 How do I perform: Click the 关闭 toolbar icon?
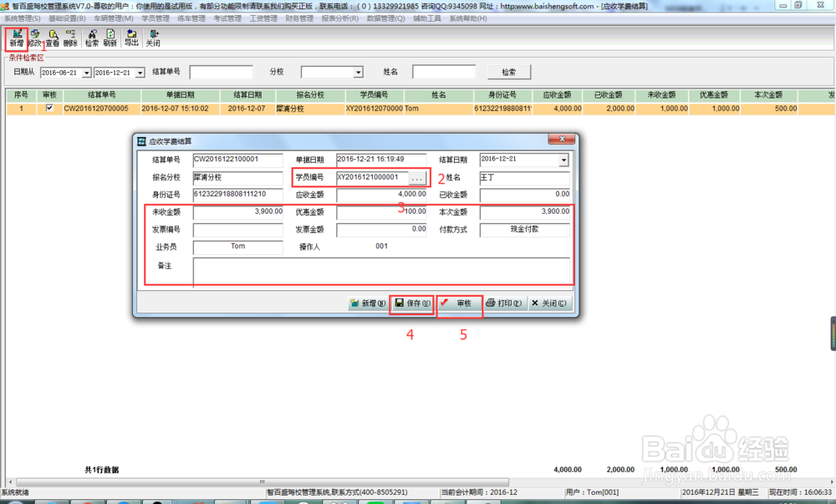coord(153,38)
